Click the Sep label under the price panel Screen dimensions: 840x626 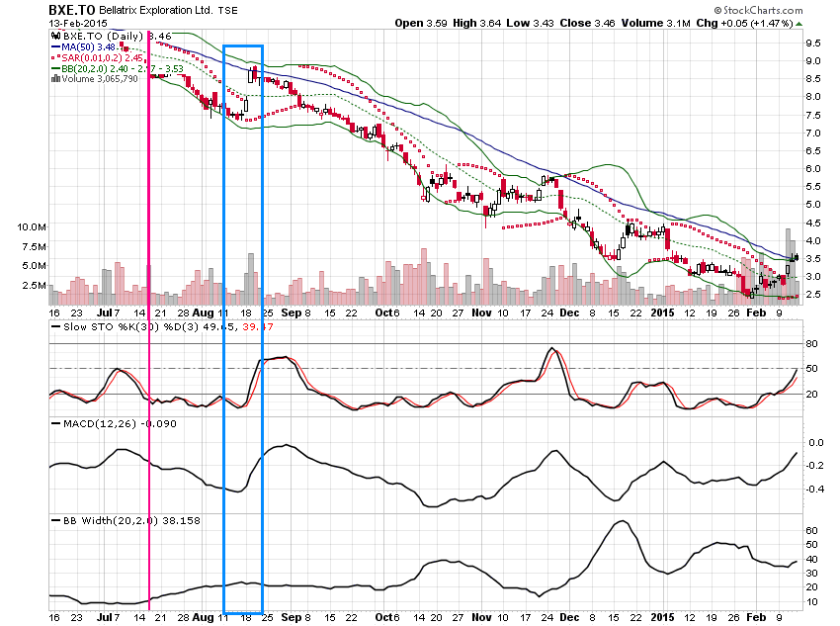coord(291,313)
